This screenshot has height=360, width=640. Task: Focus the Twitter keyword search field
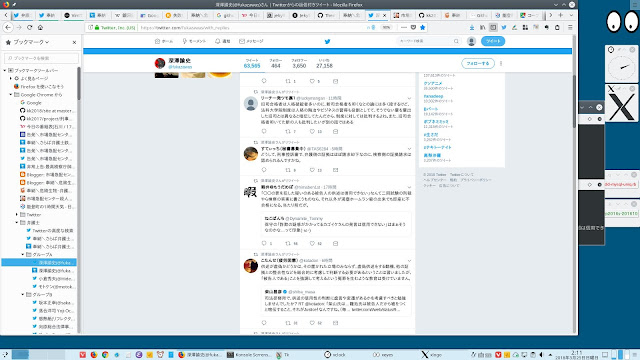click(429, 41)
